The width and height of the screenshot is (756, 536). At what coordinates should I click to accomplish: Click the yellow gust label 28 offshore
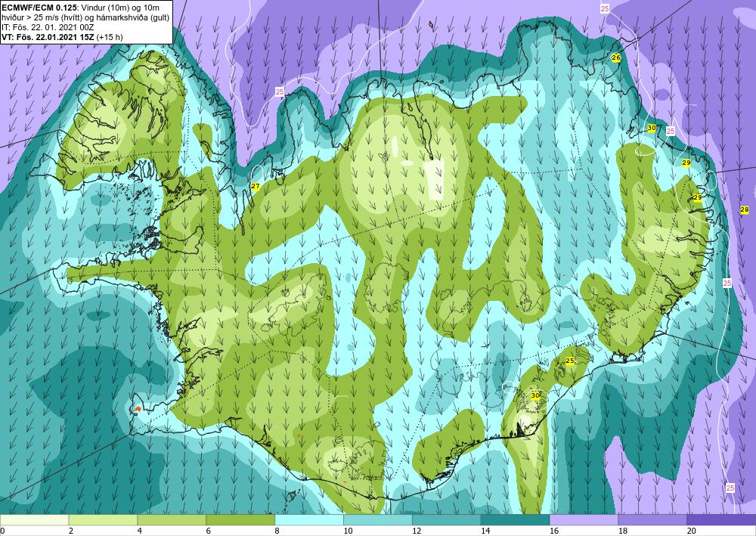(x=745, y=209)
